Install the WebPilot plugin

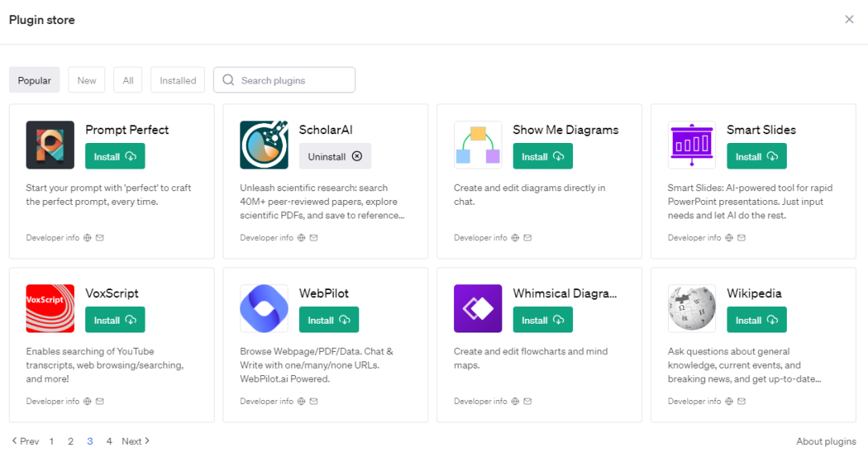[329, 320]
